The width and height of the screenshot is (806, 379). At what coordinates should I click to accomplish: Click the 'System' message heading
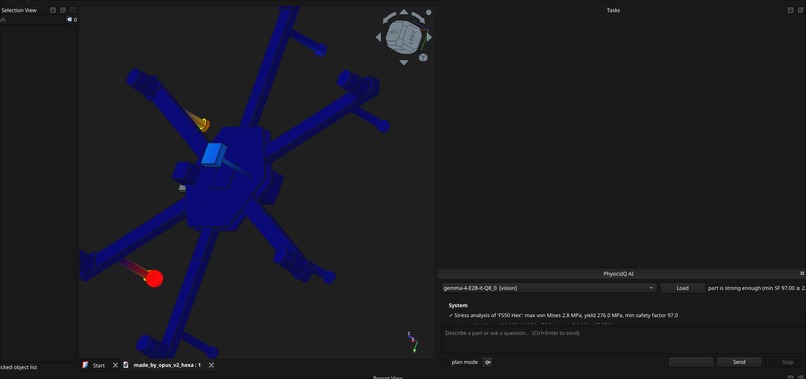click(x=458, y=305)
